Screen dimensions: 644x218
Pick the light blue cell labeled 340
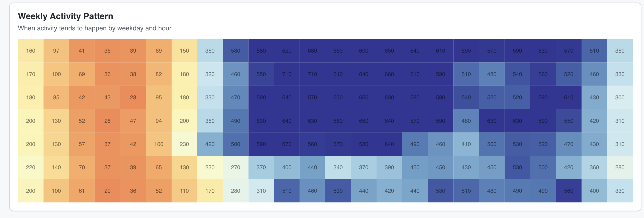(x=338, y=167)
